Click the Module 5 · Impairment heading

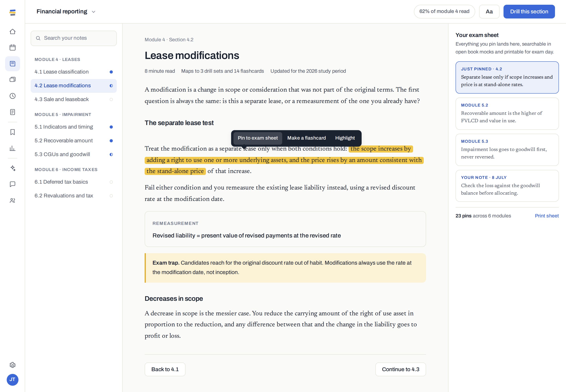click(63, 114)
